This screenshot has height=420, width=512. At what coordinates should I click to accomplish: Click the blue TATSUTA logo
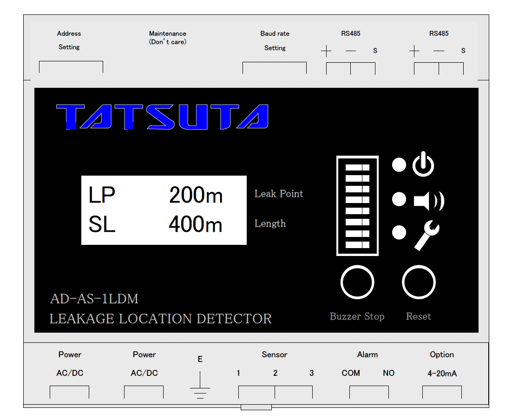(162, 117)
